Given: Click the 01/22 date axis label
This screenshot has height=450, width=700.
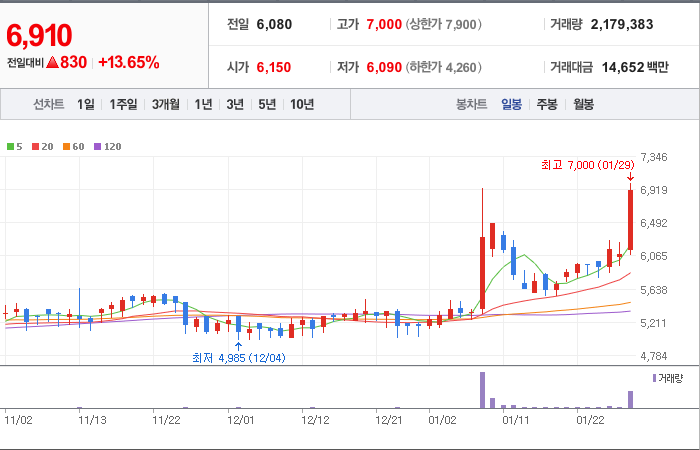Looking at the screenshot, I should point(591,421).
